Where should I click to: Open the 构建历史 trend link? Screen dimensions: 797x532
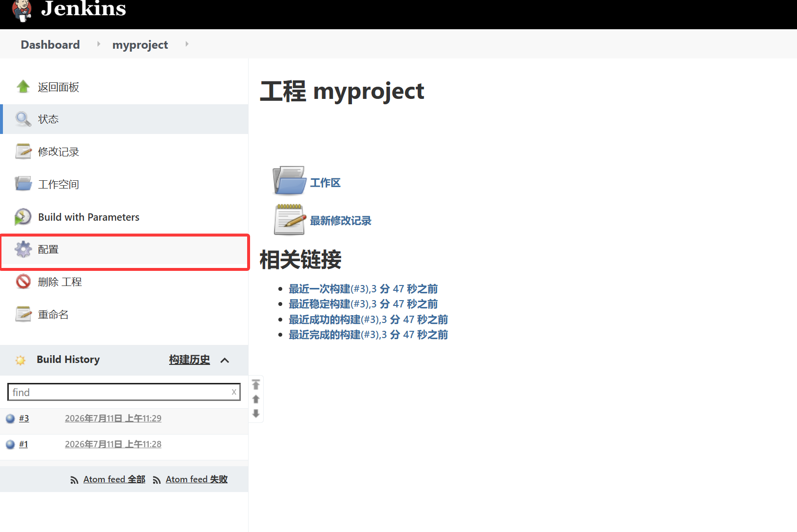click(x=190, y=360)
